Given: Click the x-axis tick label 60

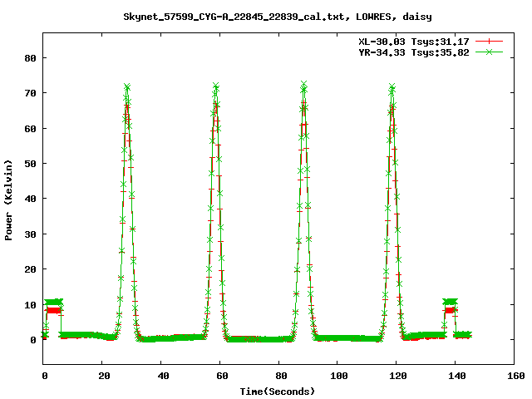Looking at the screenshot, I should pyautogui.click(x=222, y=376).
